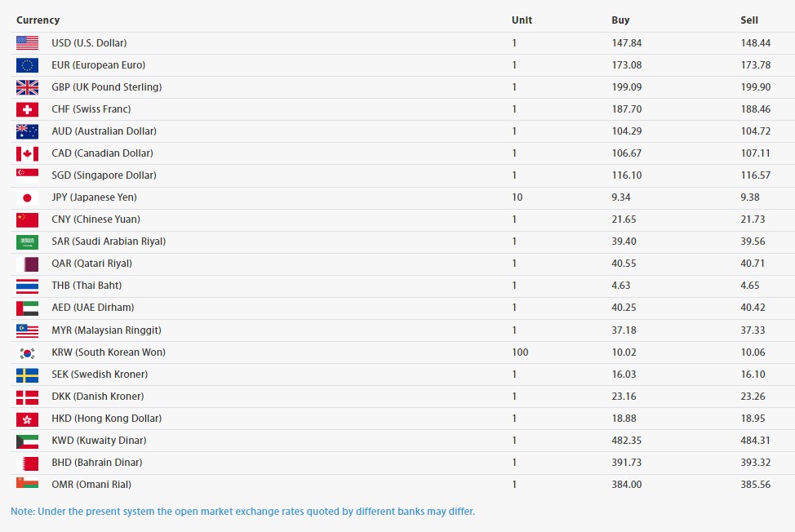Click the European Union flag icon

point(27,65)
